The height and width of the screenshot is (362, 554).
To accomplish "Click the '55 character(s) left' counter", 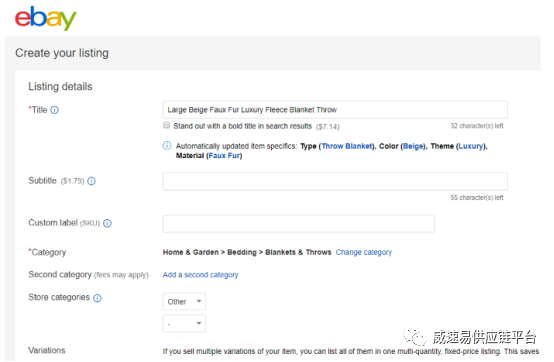I will click(477, 198).
